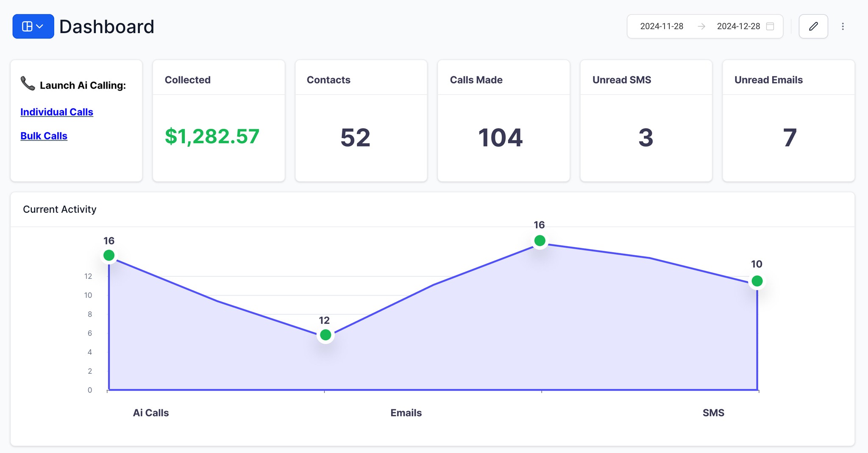Open the three-dot more options menu
Viewport: 868px width, 453px height.
(843, 26)
